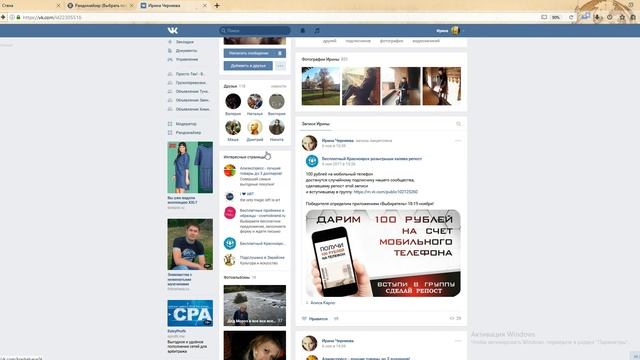Like the post with the Нравится button

point(315,319)
